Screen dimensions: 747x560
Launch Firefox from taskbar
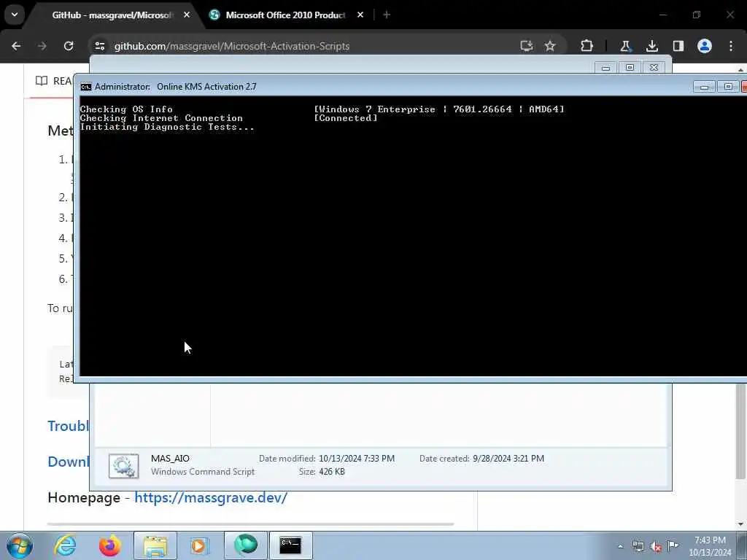pos(109,545)
